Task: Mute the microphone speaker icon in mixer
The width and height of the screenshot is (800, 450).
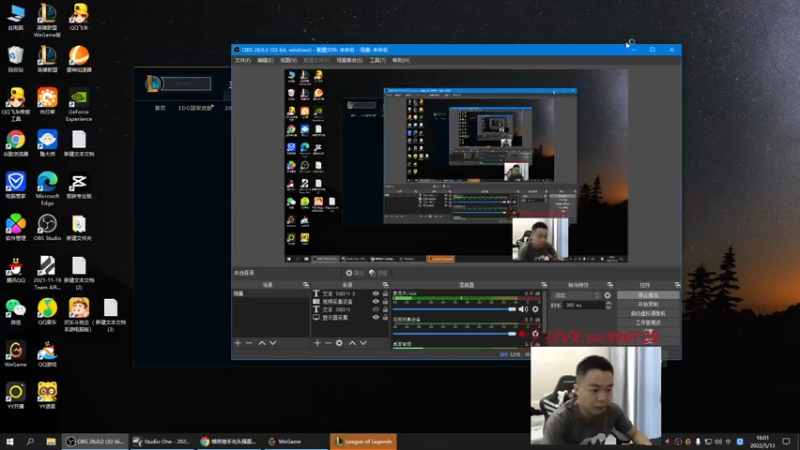Action: 523,309
